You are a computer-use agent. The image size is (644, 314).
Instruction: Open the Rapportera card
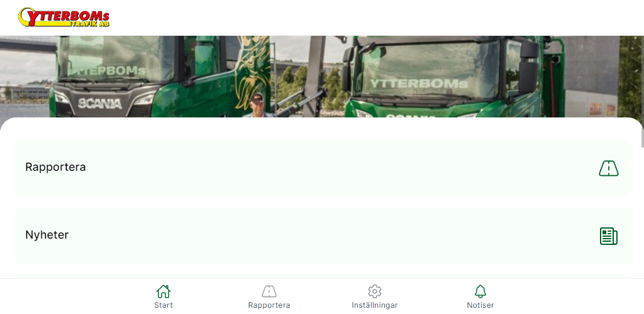[x=322, y=168]
